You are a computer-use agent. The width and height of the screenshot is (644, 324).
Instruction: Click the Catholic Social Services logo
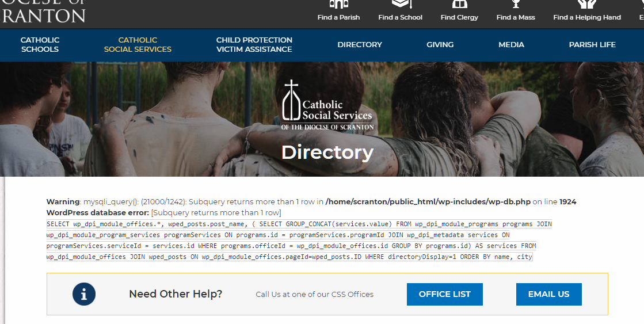pyautogui.click(x=327, y=105)
